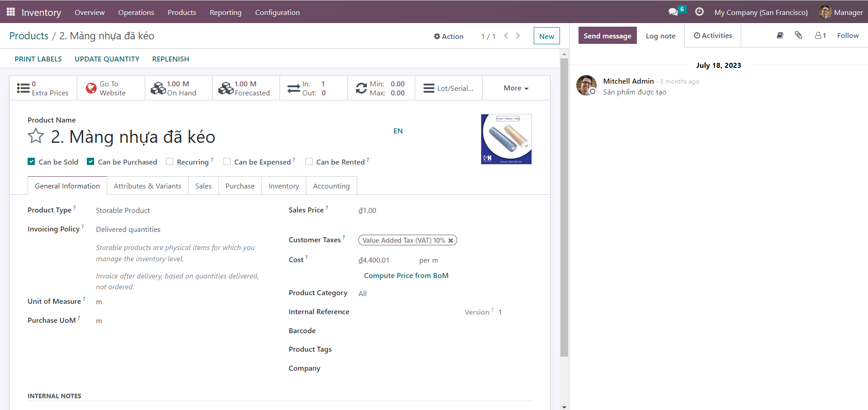Open the book icon in chatter
This screenshot has width=868, height=410.
780,35
